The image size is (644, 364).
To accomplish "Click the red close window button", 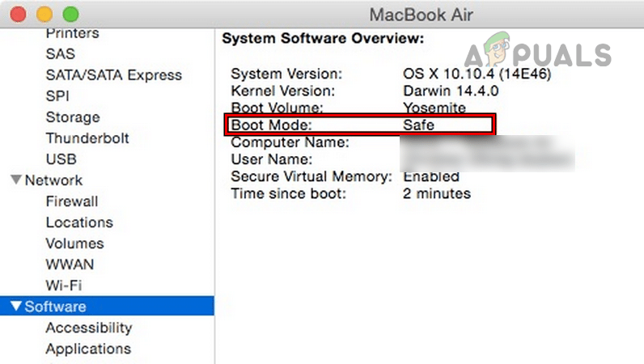I will (x=18, y=15).
